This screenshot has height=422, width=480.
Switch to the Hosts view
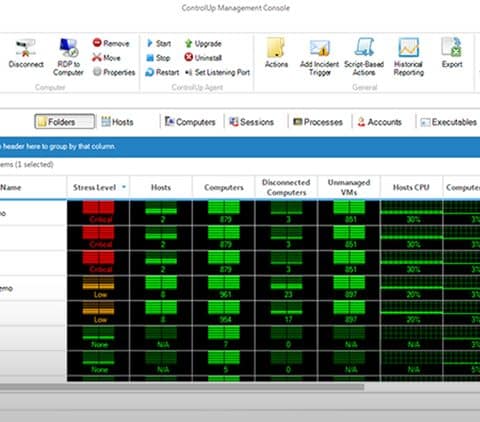tap(117, 122)
